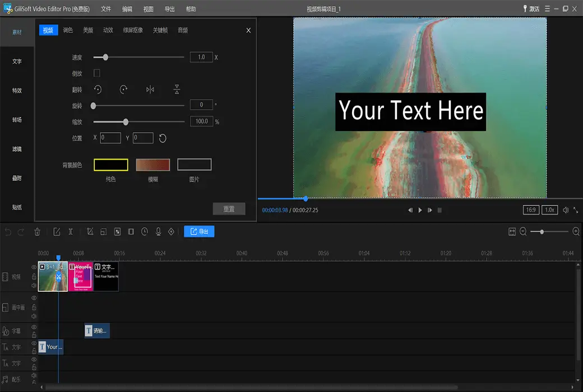583x392 pixels.
Task: Click the redo arrow in the timeline toolbar
Action: (21, 232)
